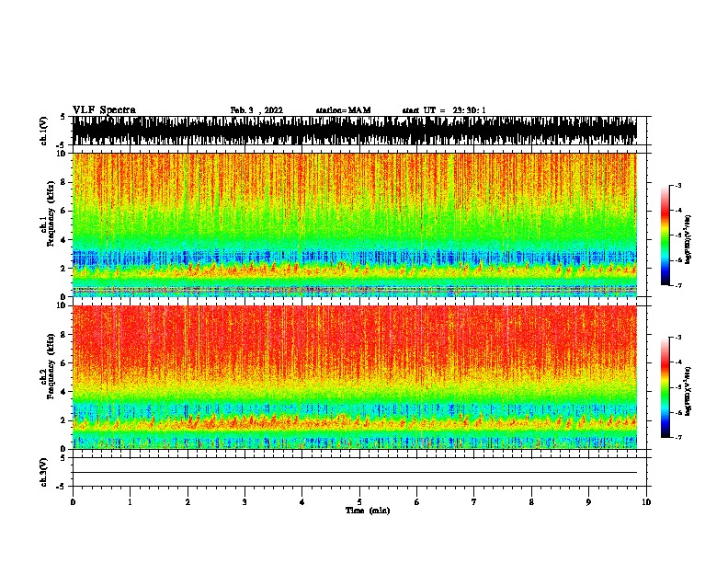Click the ch.1 voltage waveform panel

[x=355, y=131]
